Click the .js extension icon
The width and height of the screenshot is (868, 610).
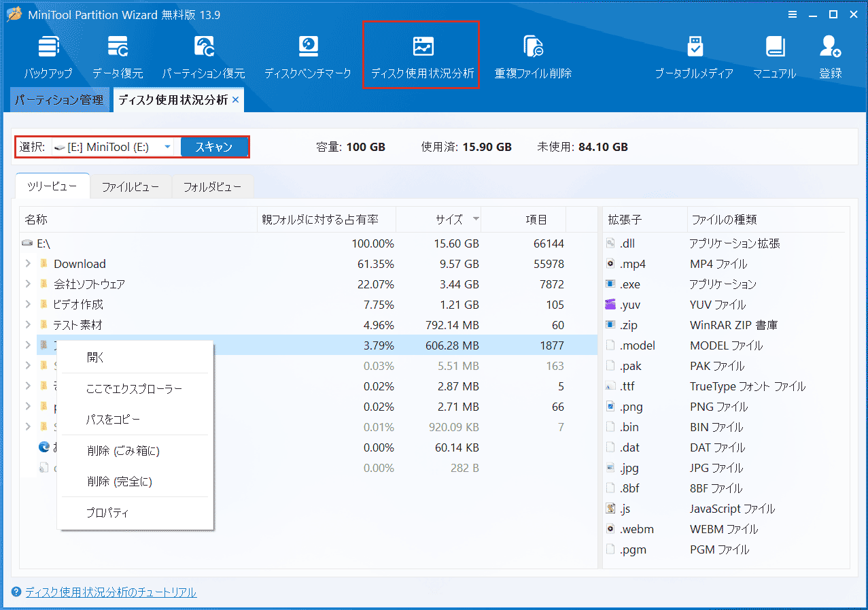point(610,509)
